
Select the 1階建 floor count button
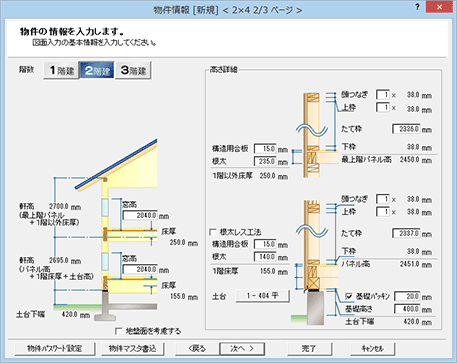click(61, 70)
